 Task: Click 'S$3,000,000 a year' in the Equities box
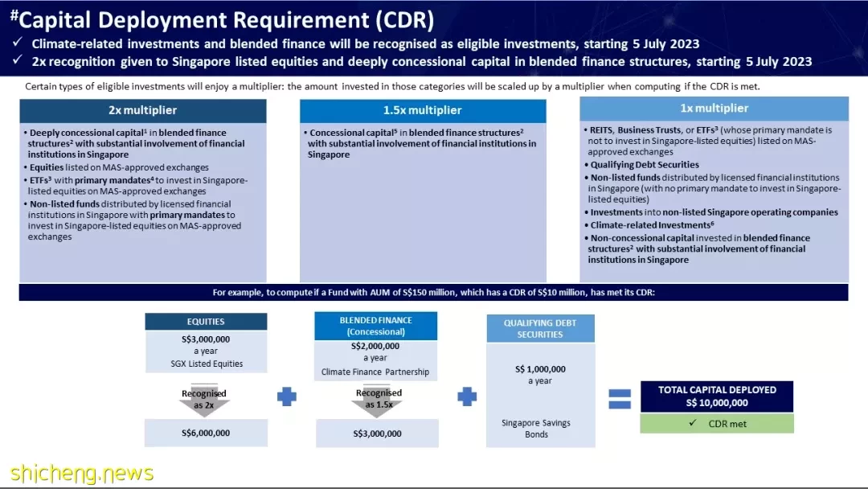206,345
